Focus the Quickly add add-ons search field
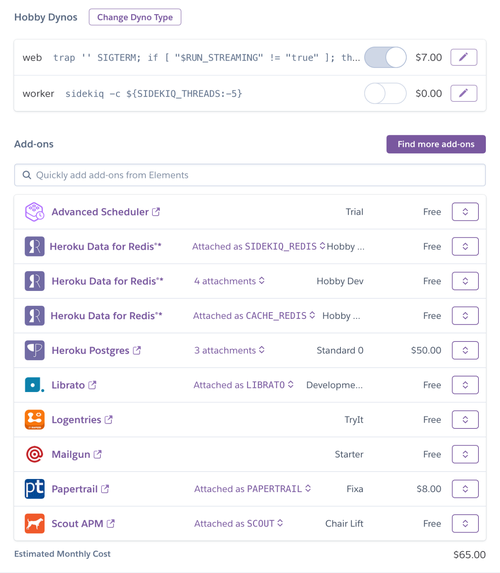Image resolution: width=500 pixels, height=573 pixels. 250,175
